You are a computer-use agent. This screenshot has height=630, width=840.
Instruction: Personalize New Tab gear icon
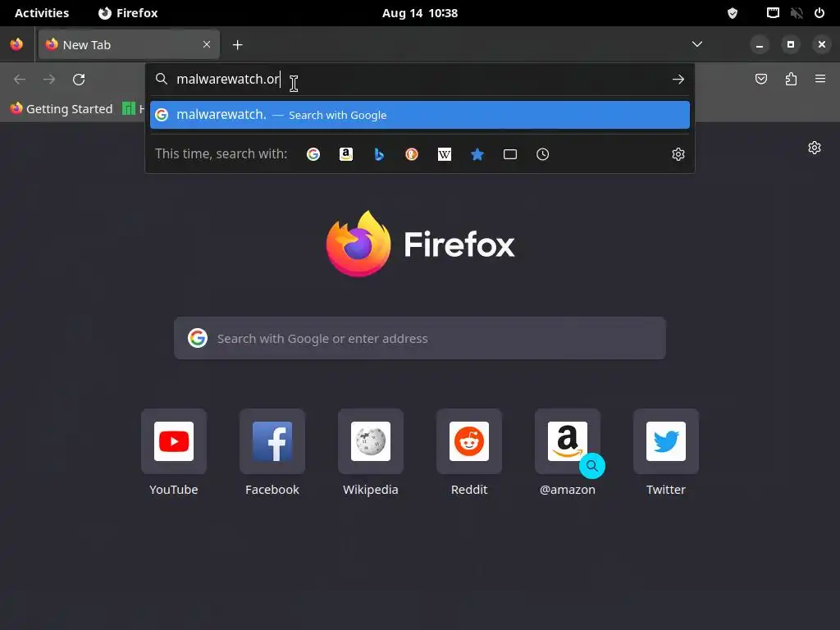pyautogui.click(x=815, y=148)
